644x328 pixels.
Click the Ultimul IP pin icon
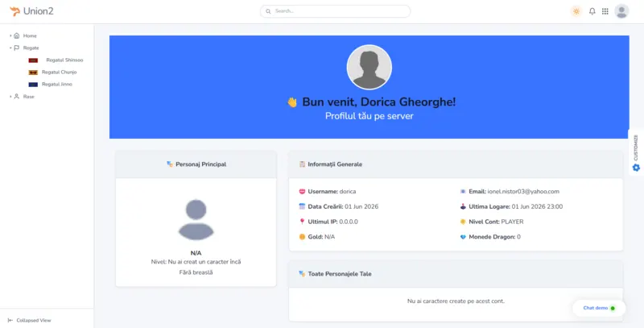(x=303, y=222)
